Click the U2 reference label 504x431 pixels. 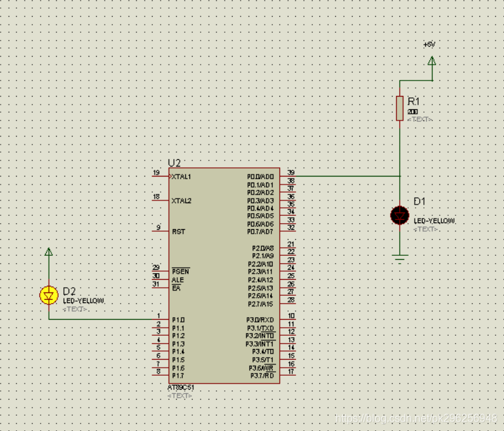coord(174,163)
